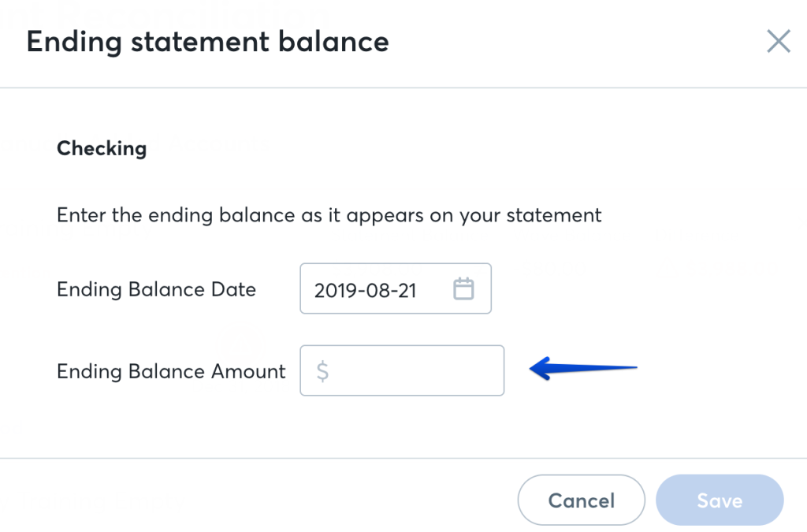This screenshot has width=807, height=532.
Task: Focus the Ending Balance Amount input
Action: 402,370
